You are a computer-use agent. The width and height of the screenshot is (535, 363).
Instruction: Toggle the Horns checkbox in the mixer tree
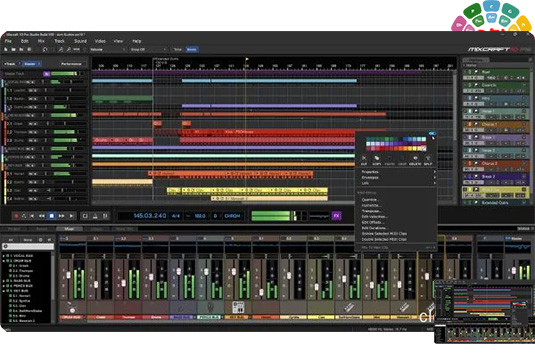point(10,296)
